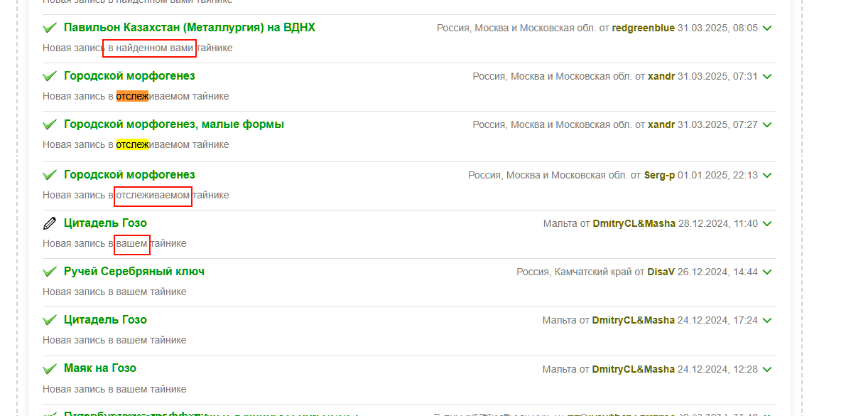
Task: Open the Павильон Казахстан (Металлургия) на ВДНХ link
Action: [189, 28]
